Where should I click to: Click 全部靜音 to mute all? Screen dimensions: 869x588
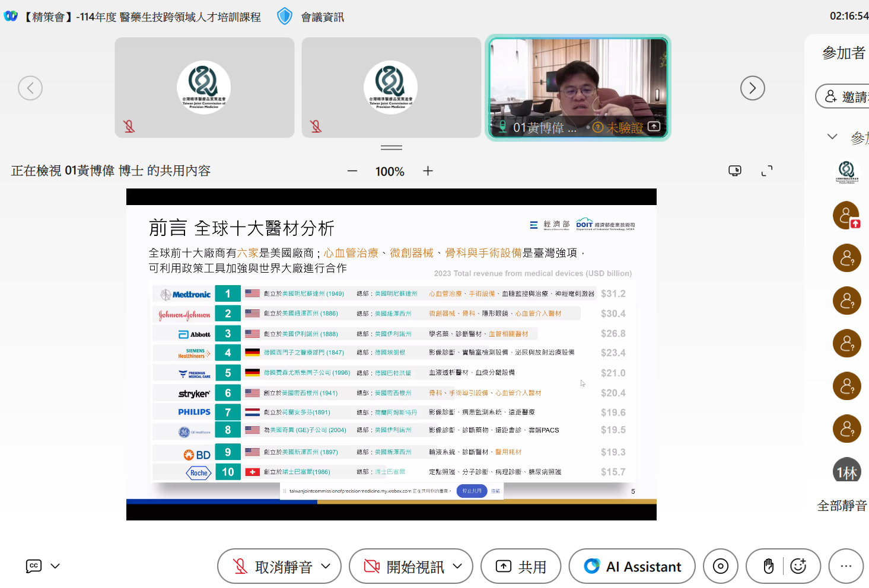(x=842, y=506)
